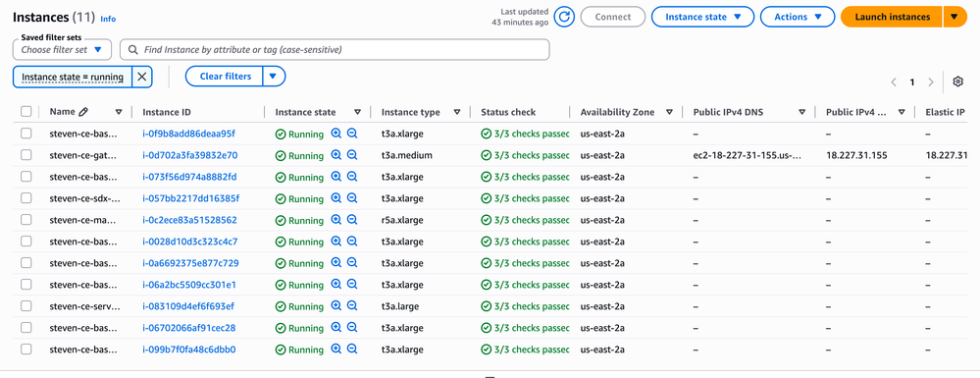
Task: Check the box for instance i-0028d10d3c323c4c7
Action: click(x=26, y=242)
